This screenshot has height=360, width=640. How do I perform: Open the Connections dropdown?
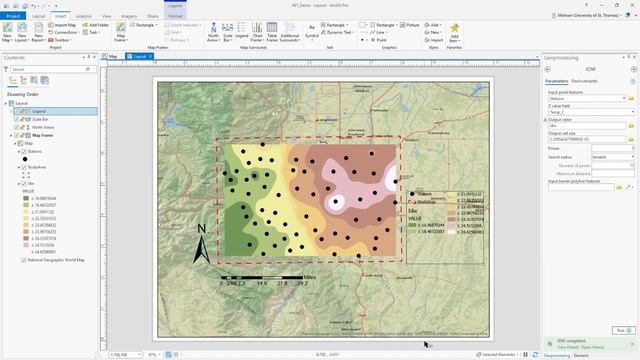63,32
